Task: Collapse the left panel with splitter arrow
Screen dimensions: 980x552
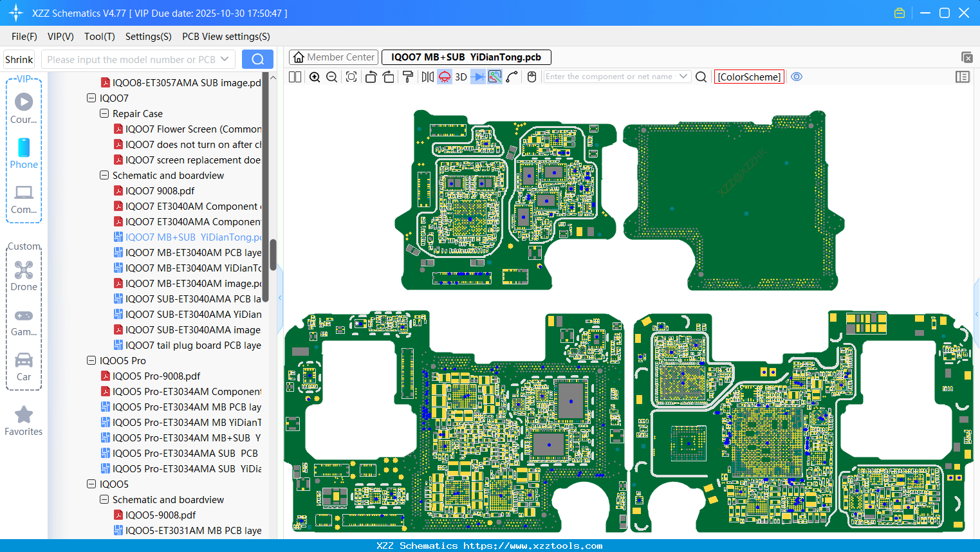Action: click(x=280, y=298)
